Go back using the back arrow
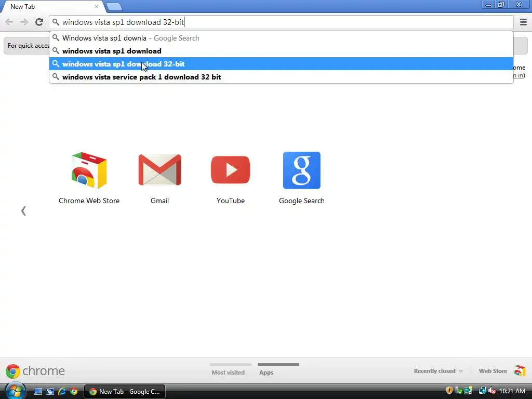 coord(9,22)
